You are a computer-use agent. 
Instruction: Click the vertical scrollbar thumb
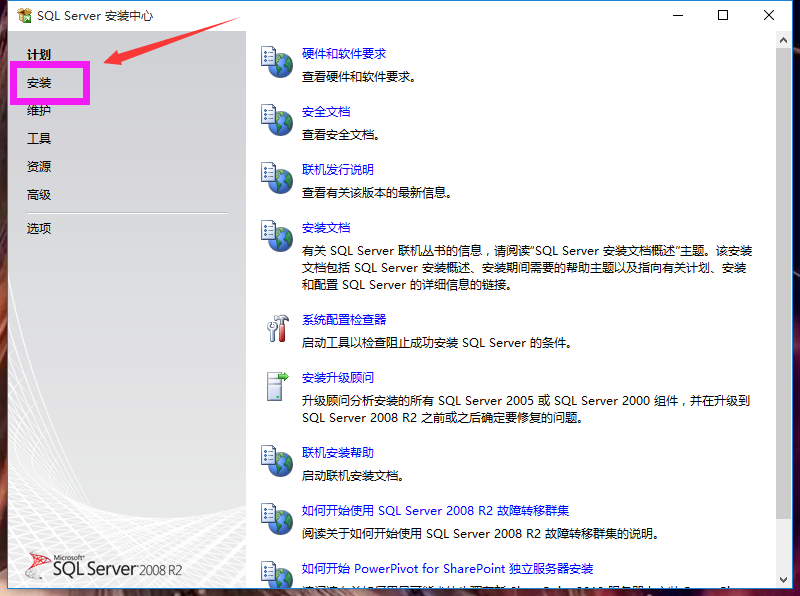pos(784,284)
